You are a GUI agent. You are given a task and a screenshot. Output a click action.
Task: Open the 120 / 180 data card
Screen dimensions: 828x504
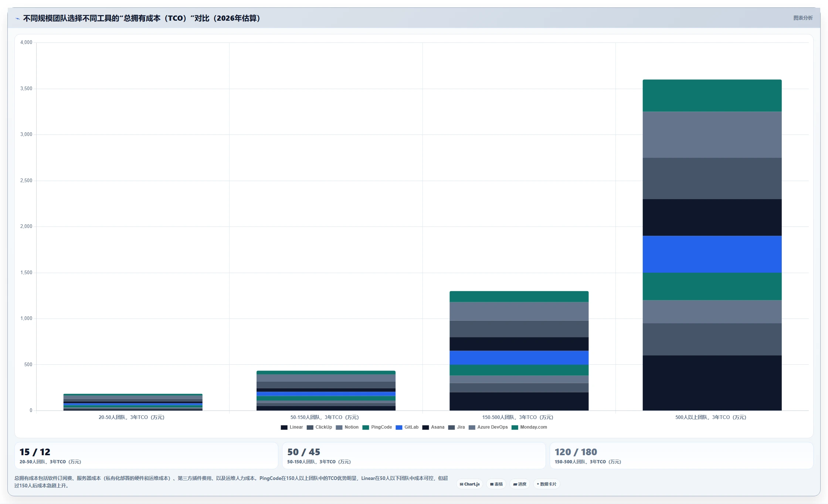681,456
